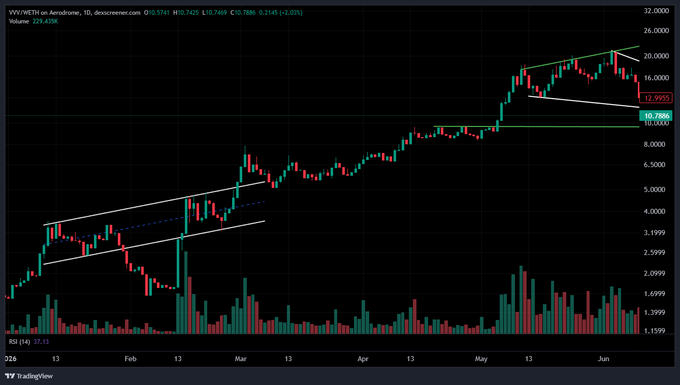Click the May date label on time axis
680x385 pixels.
point(481,359)
